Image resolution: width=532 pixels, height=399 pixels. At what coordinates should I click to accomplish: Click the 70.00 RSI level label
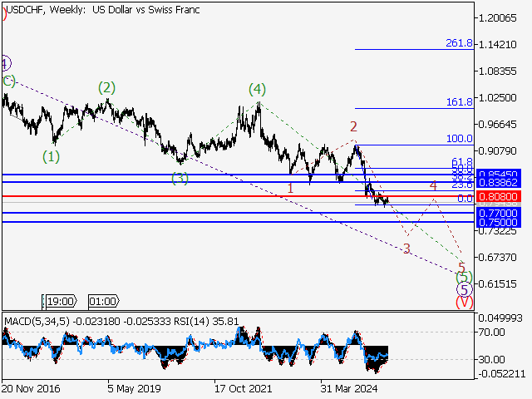[x=491, y=332]
